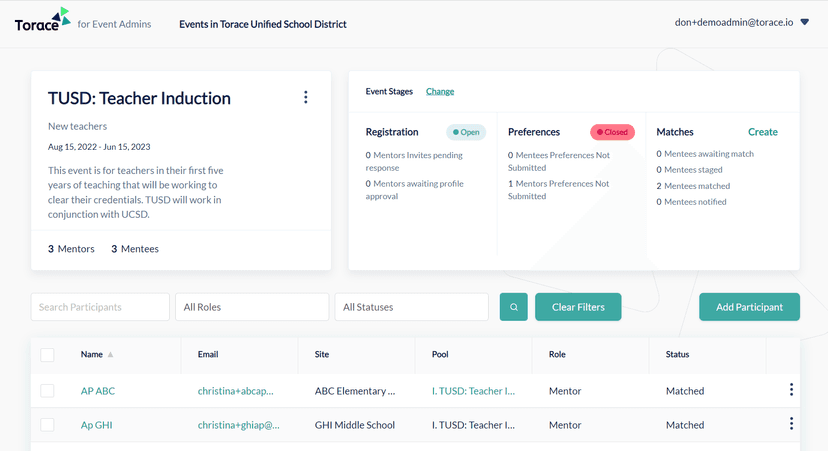The width and height of the screenshot is (828, 451).
Task: Click the 'Aug 15, 2022 - Jun 15, 2023' dates
Action: coord(99,147)
